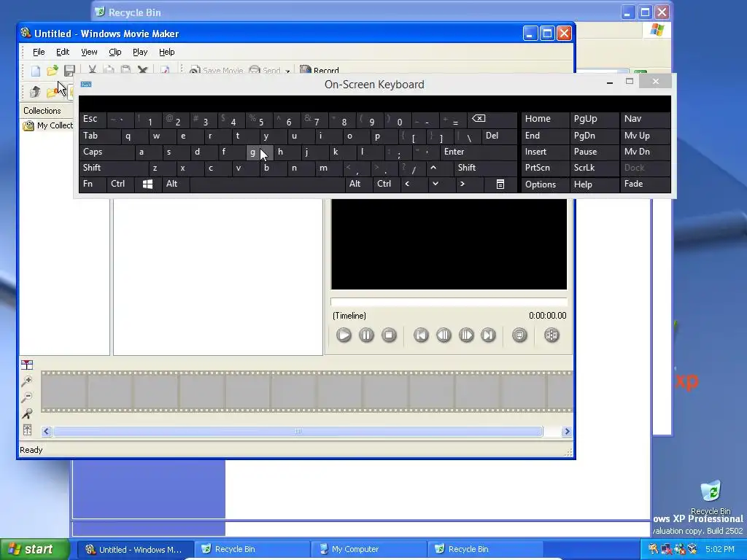Toggle right Shift on On-Screen Keyboard
This screenshot has width=747, height=560.
point(485,168)
